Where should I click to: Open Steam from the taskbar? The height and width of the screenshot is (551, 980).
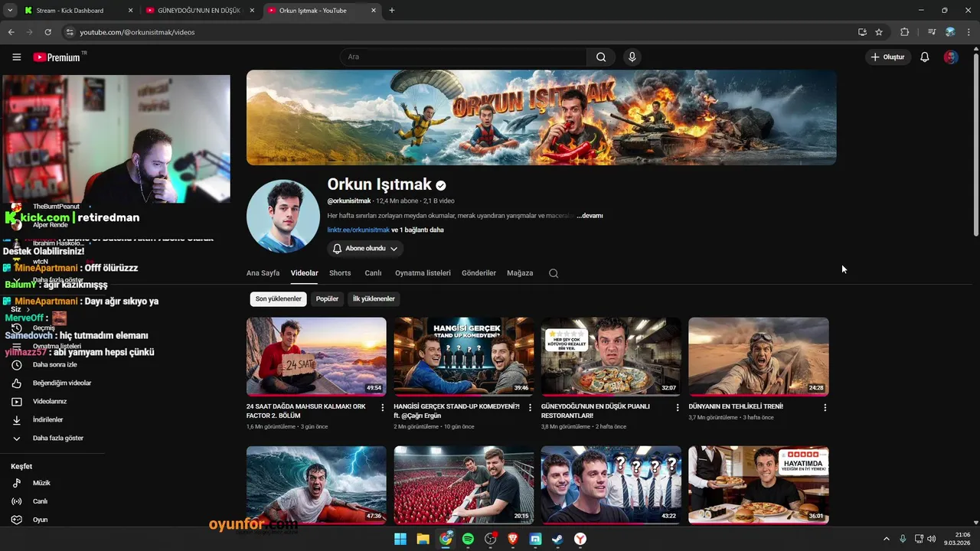558,540
